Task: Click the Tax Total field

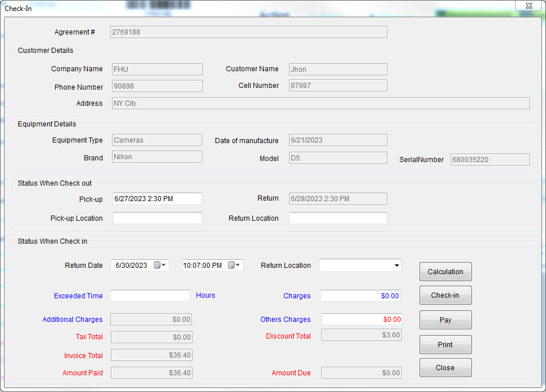Action: 152,337
